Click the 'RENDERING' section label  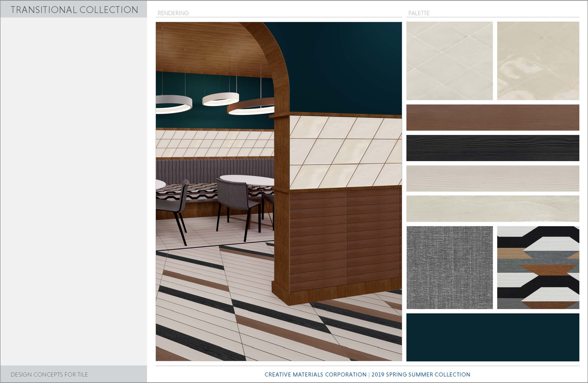click(173, 13)
